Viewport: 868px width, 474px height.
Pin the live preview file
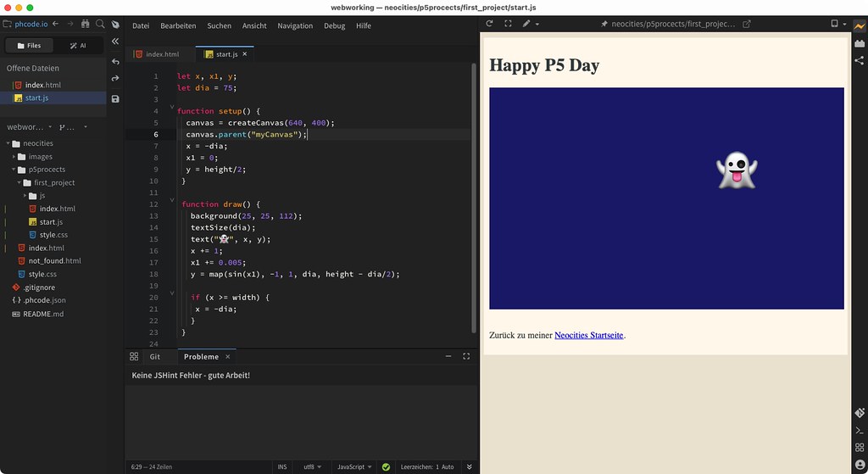[x=604, y=24]
